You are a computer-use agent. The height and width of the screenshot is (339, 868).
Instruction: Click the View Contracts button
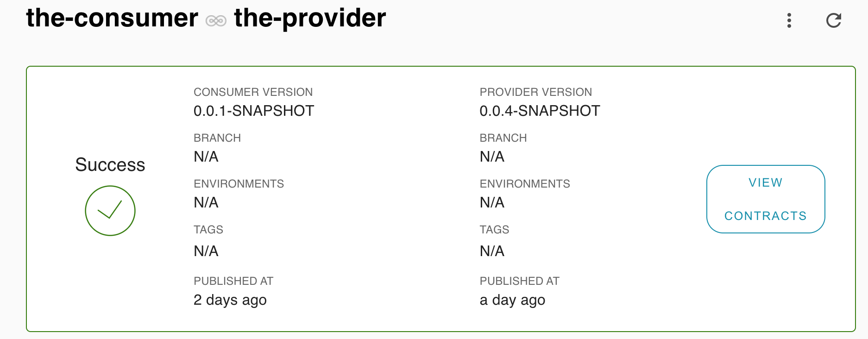pos(766,199)
